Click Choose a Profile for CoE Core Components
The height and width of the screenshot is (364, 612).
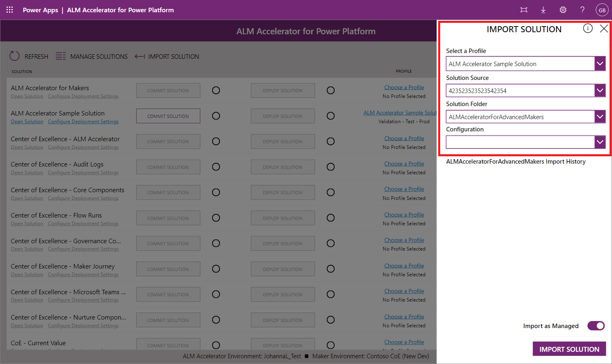coord(404,189)
